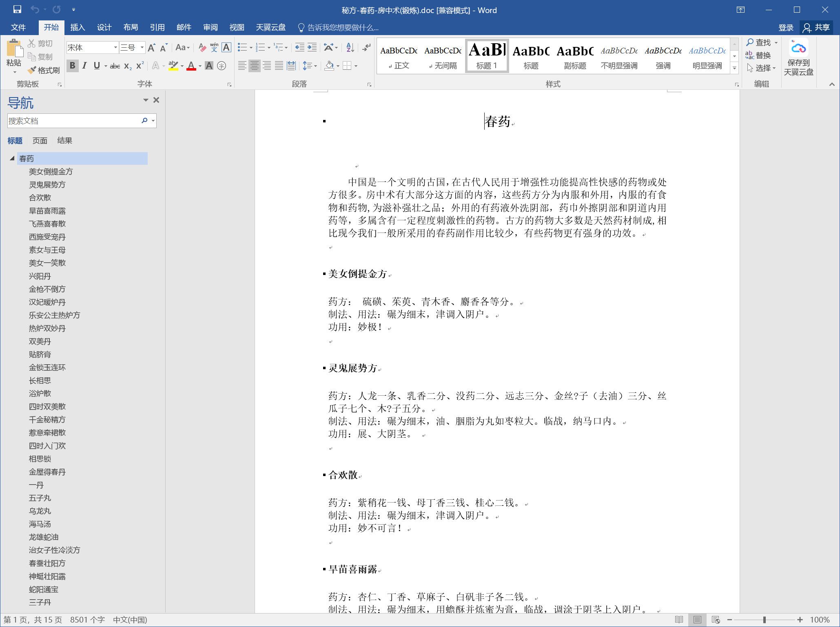Toggle Italic formatting
The image size is (840, 627).
[x=84, y=66]
